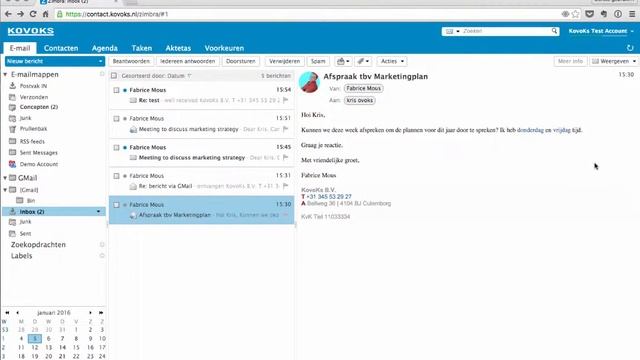Click the browser back arrow

[8, 14]
